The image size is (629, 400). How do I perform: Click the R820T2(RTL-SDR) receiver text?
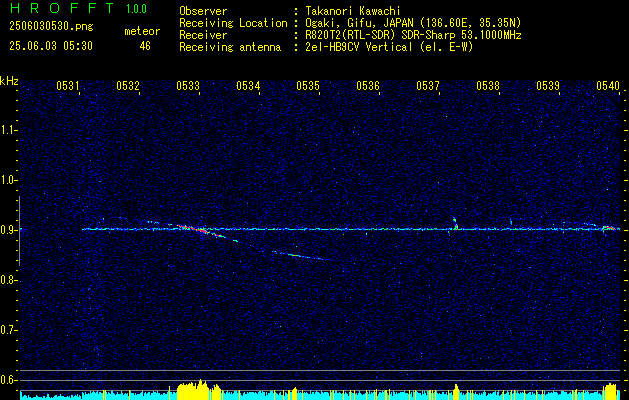pos(413,35)
